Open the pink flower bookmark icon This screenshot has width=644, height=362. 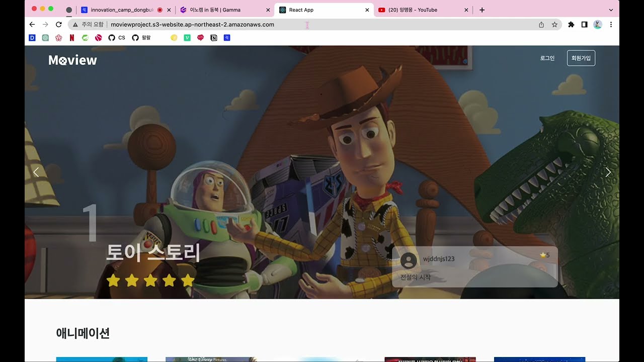pos(58,38)
